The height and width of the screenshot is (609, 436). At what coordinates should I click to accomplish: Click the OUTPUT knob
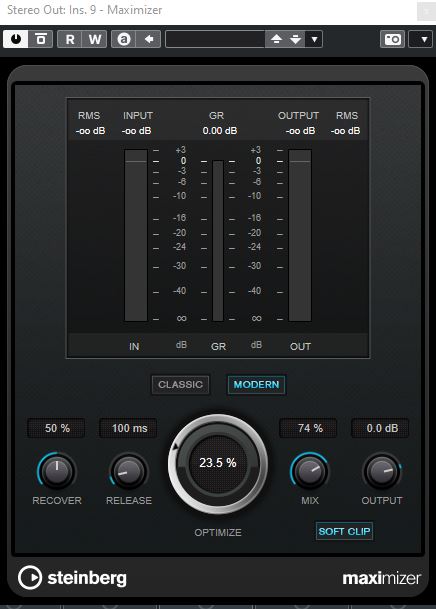coord(382,472)
